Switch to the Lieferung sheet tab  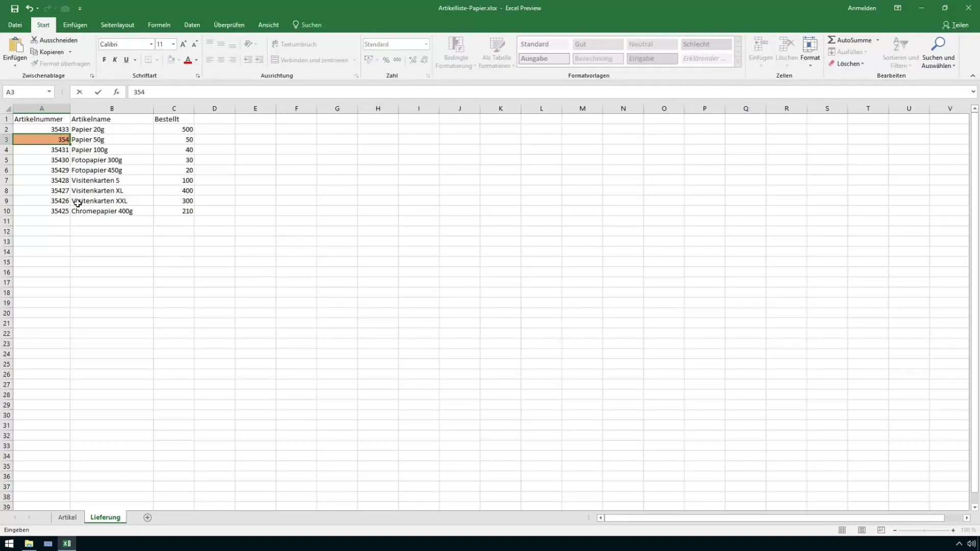coord(105,517)
